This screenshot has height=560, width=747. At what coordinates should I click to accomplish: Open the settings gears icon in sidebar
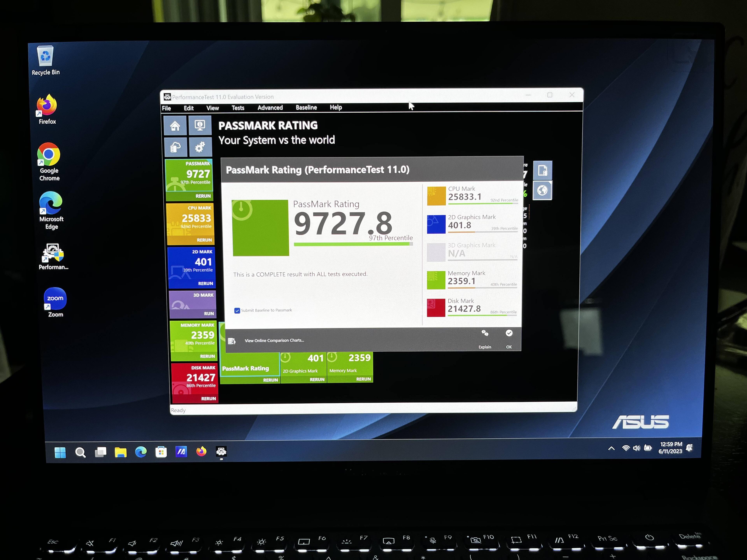pyautogui.click(x=200, y=147)
